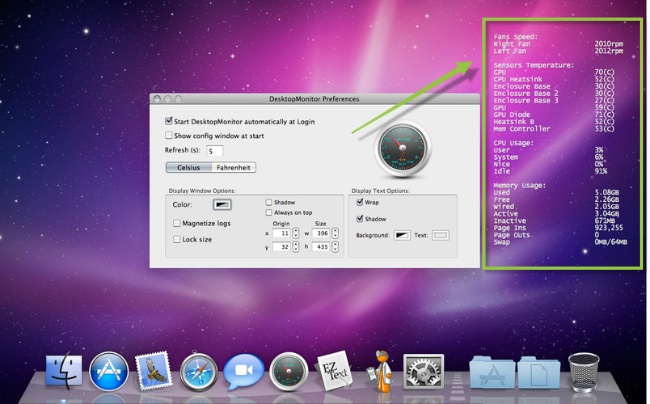The image size is (650, 404).
Task: Click the Refresh seconds input field
Action: tap(215, 150)
